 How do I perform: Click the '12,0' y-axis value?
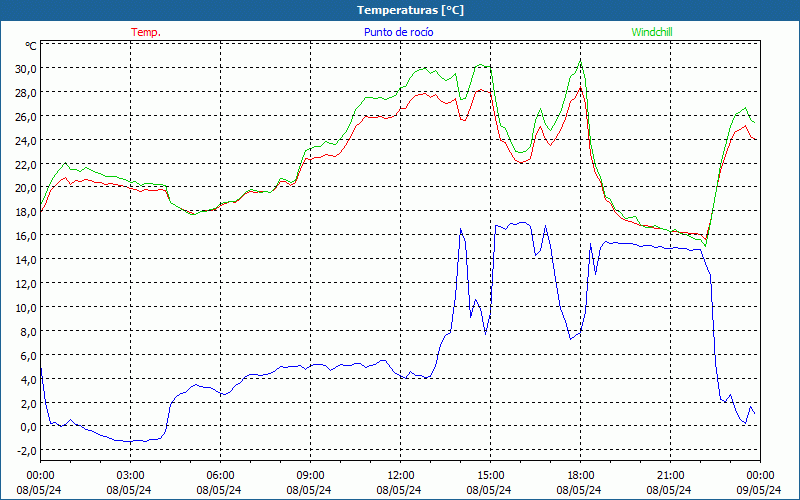26,284
